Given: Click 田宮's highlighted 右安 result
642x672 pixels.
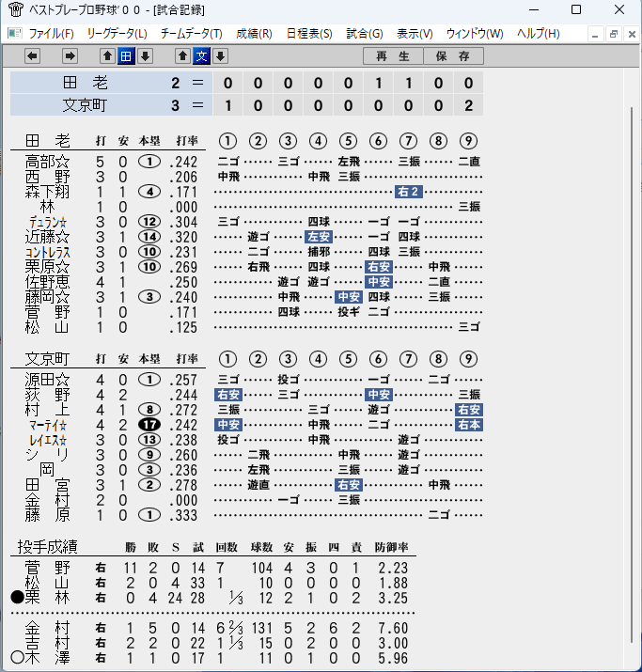Looking at the screenshot, I should click(x=349, y=485).
